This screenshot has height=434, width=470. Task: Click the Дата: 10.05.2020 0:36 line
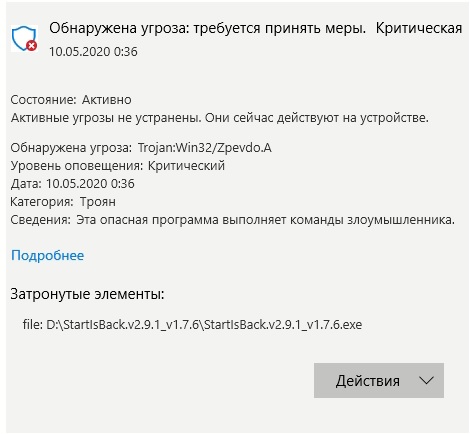tap(73, 184)
